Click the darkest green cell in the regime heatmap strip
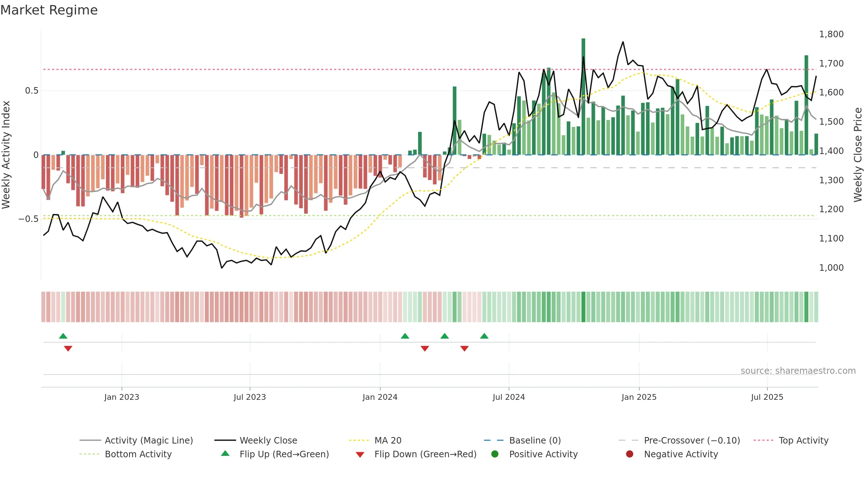Viewport: 868px width, 488px height. 583,307
